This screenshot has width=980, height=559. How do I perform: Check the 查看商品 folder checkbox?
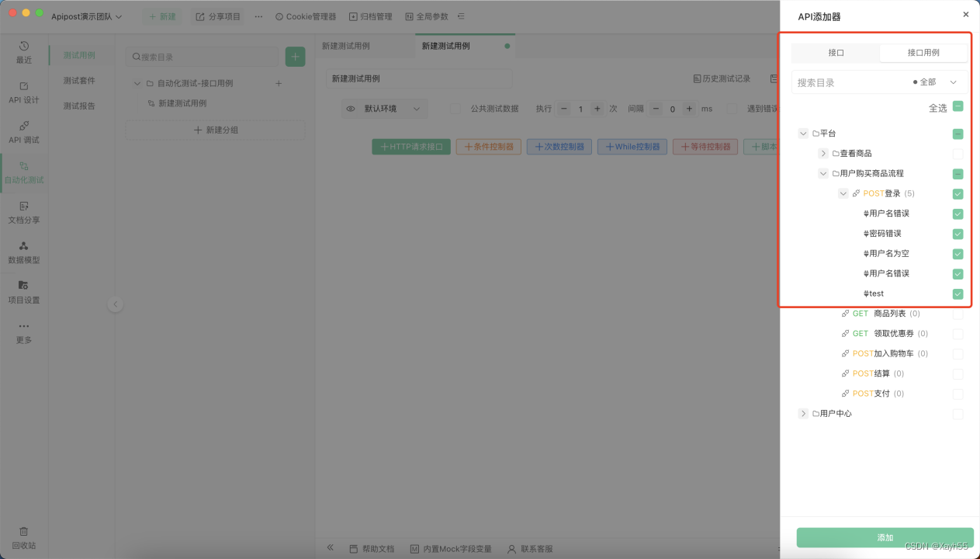tap(958, 154)
